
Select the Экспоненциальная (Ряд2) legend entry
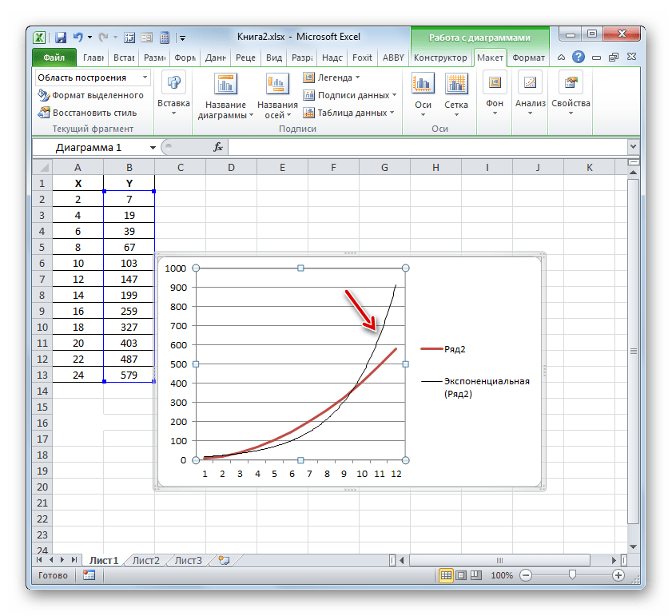click(x=475, y=387)
